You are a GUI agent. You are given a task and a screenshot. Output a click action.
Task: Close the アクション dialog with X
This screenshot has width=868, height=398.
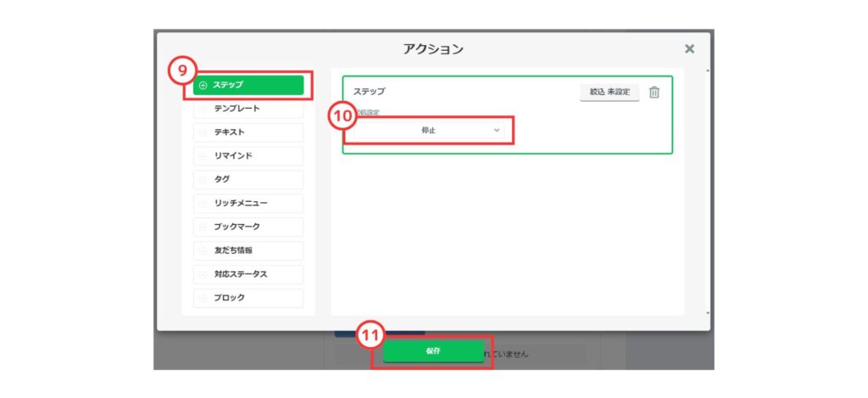pyautogui.click(x=689, y=49)
